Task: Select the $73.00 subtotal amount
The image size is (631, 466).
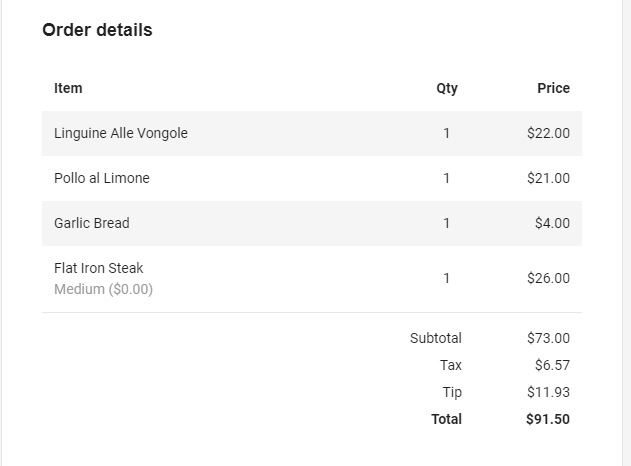Action: point(548,338)
